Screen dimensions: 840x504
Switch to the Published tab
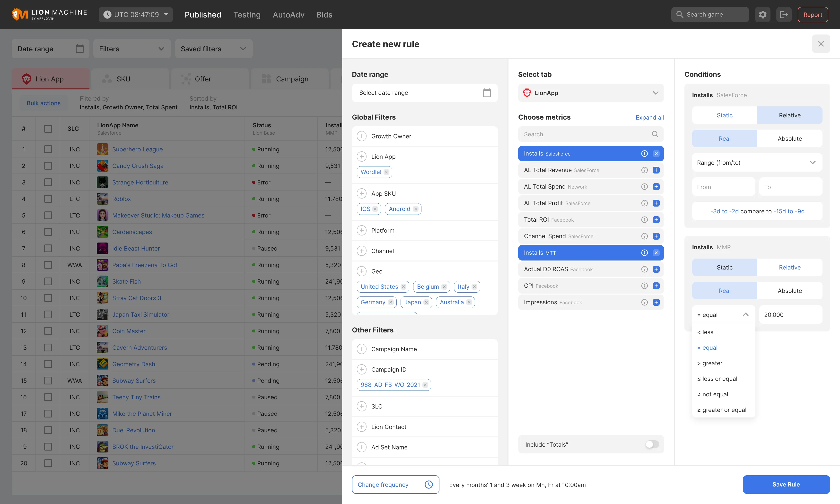pos(203,15)
